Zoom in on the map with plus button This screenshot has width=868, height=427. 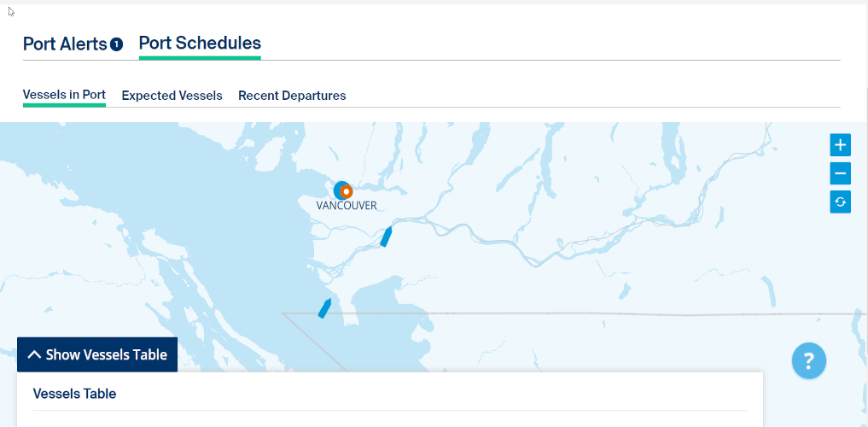point(840,145)
